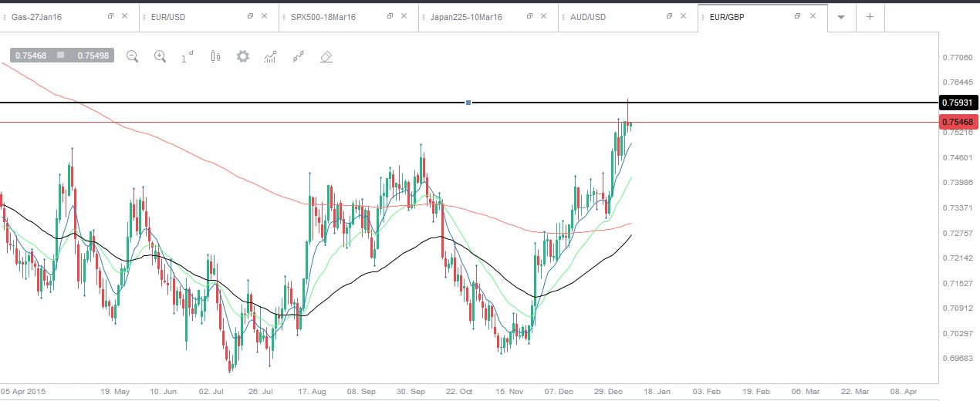Change the 1-day timeframe setting

click(188, 56)
